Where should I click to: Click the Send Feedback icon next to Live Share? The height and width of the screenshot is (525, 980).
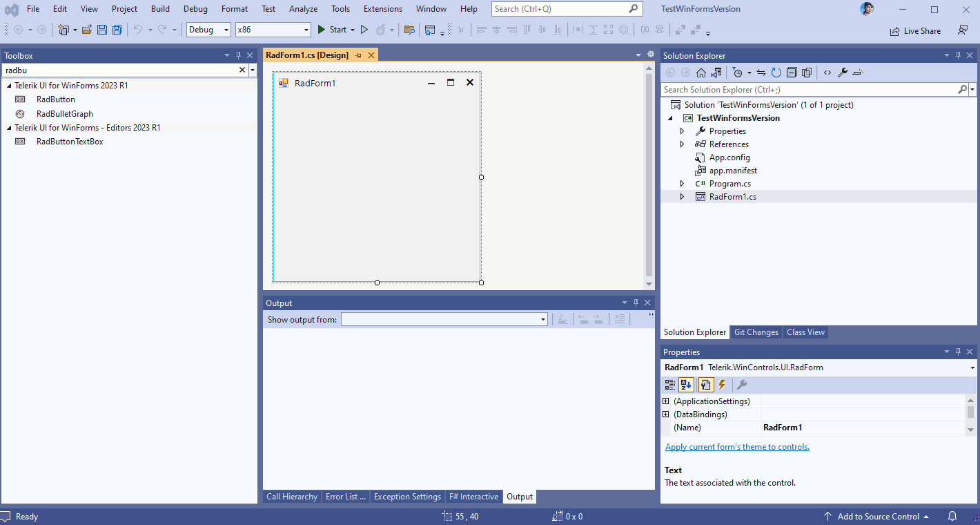point(963,30)
